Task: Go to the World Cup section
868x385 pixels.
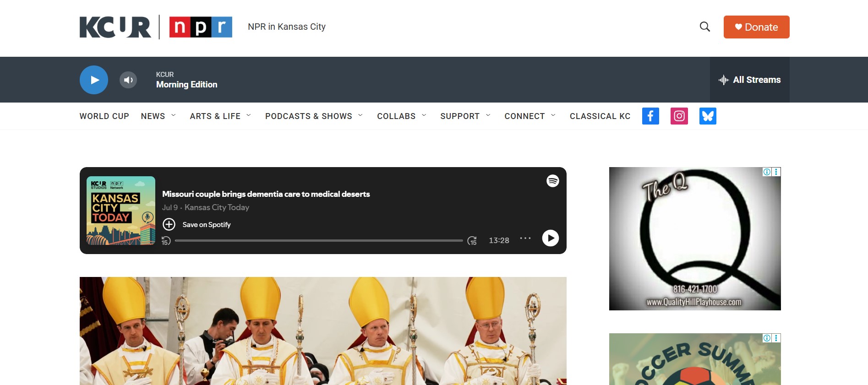Action: pos(104,116)
